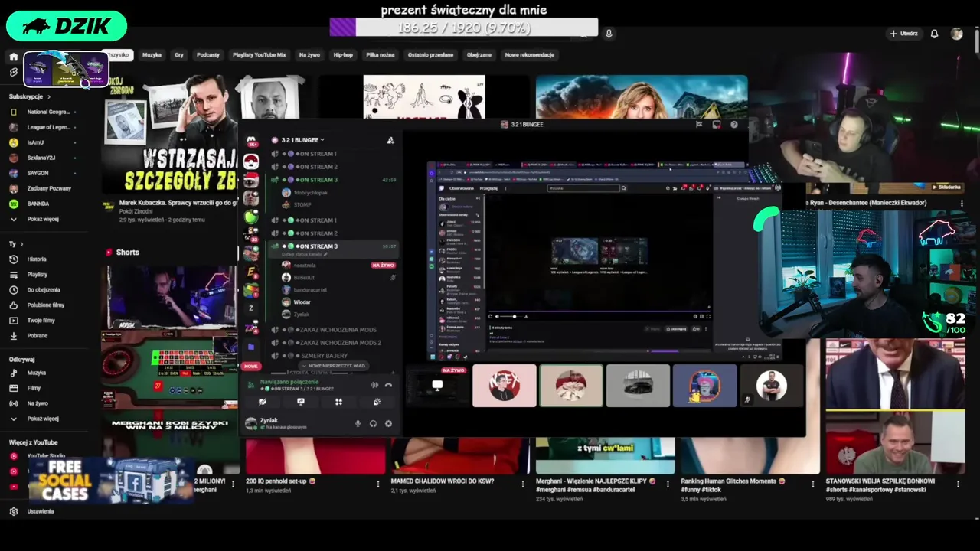The height and width of the screenshot is (551, 980).
Task: Toggle Discord headphones deafen
Action: 373,423
